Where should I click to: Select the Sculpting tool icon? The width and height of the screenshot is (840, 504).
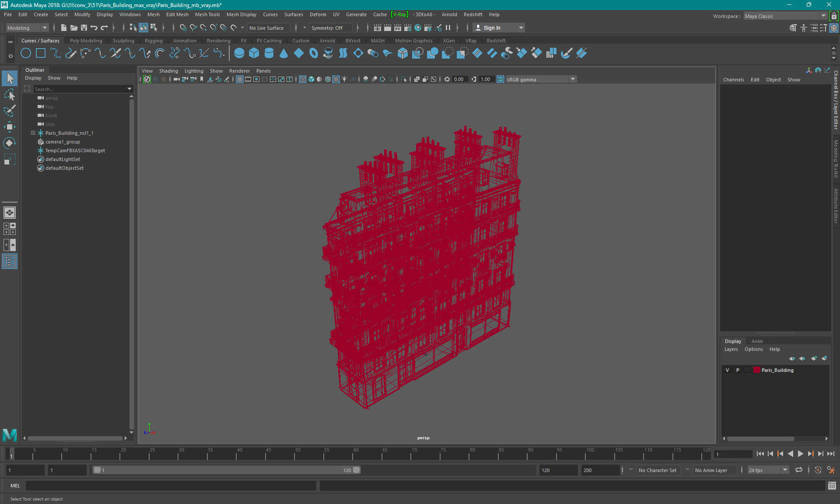click(x=123, y=40)
